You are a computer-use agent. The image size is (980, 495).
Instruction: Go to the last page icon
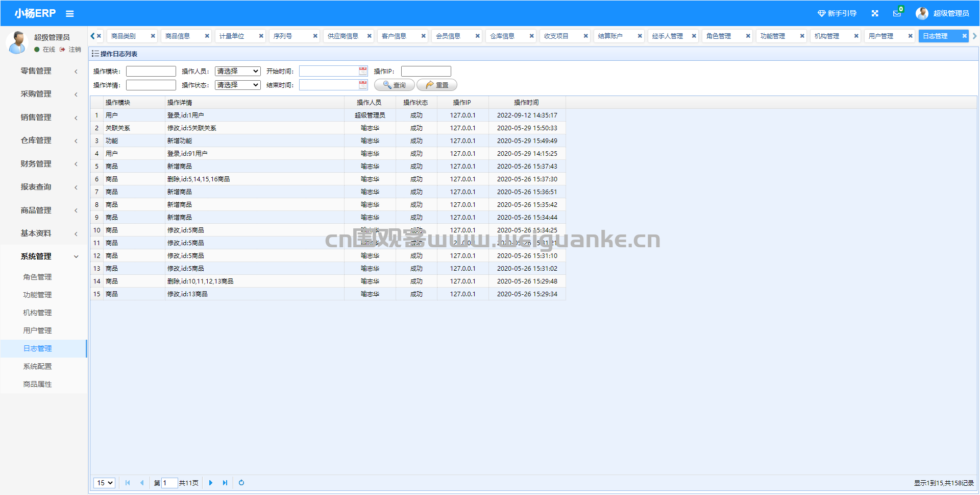tap(225, 483)
